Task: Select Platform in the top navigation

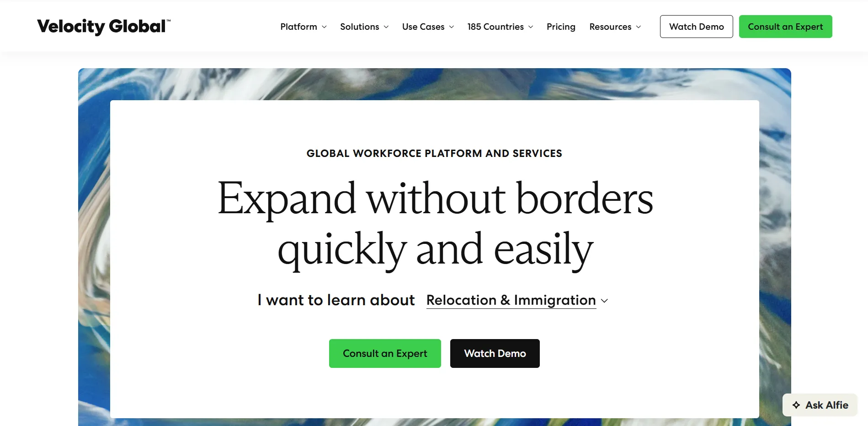Action: [298, 27]
